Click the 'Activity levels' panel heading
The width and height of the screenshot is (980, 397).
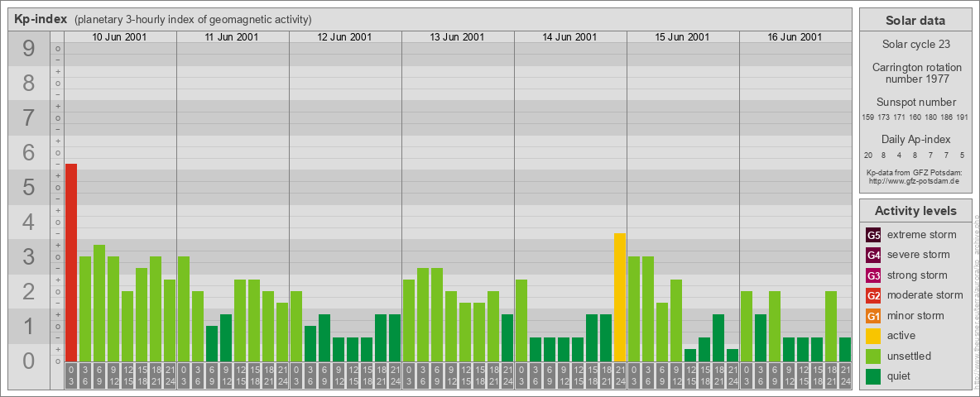pyautogui.click(x=915, y=211)
